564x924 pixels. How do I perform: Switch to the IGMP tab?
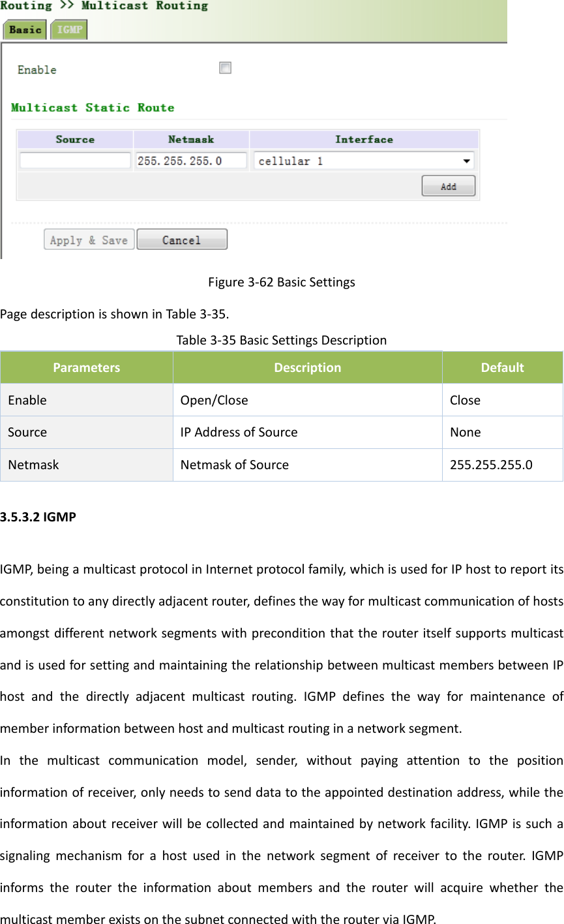coord(68,29)
